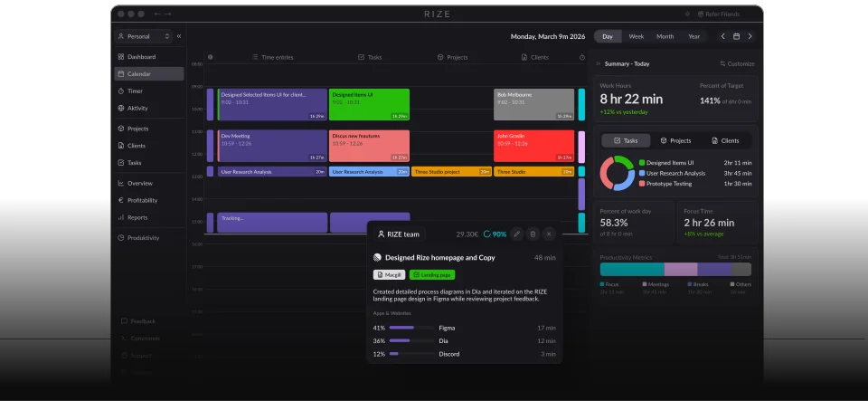
Task: Collapse the sidebar with double chevron
Action: 179,36
